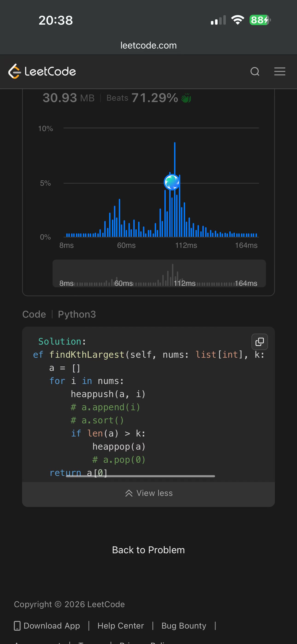Tap the 112ms axis label on main chart
The image size is (297, 644).
[x=186, y=245]
